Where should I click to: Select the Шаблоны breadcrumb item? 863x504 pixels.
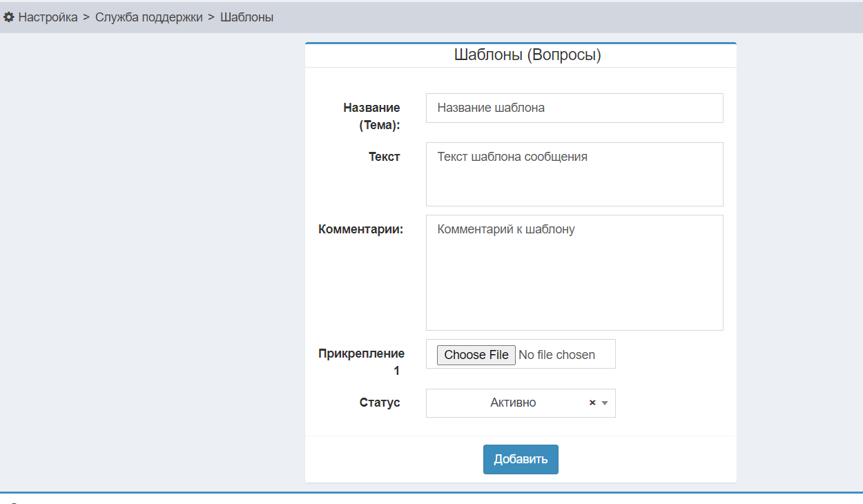click(x=246, y=17)
